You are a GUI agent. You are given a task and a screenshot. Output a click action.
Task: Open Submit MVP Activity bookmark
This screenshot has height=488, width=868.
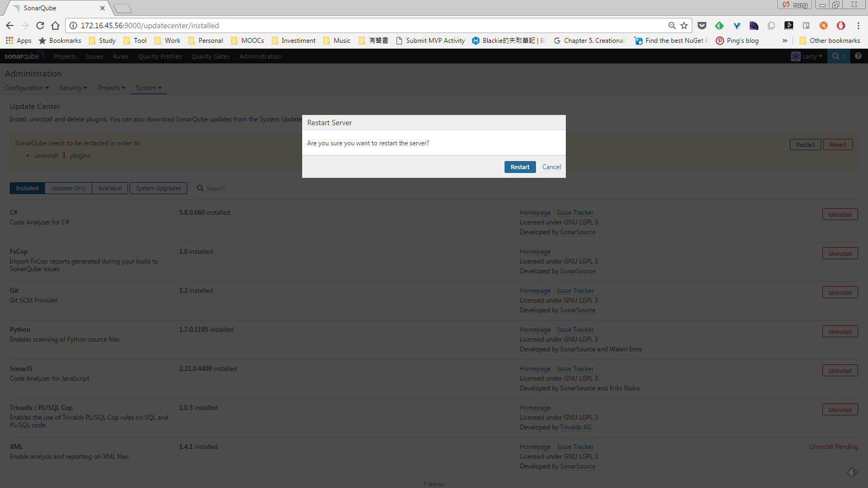[x=430, y=41]
